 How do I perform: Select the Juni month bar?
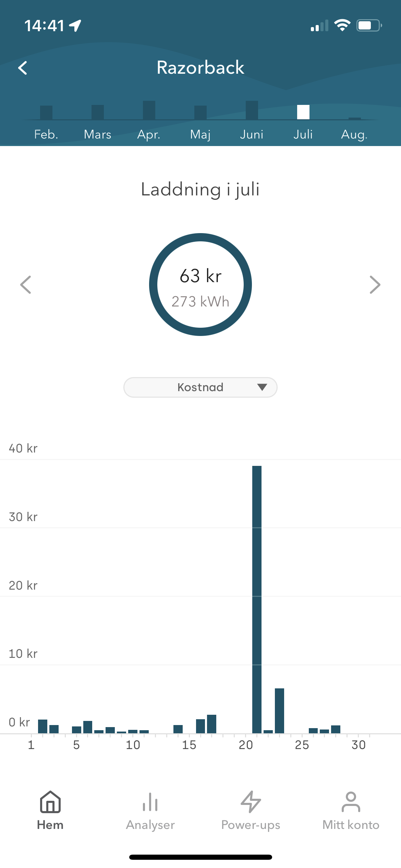[x=252, y=110]
